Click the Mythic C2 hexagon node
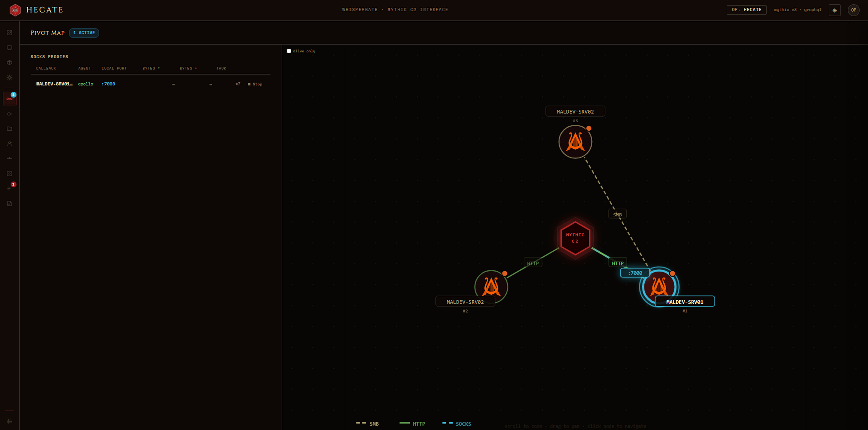The image size is (868, 430). [575, 238]
